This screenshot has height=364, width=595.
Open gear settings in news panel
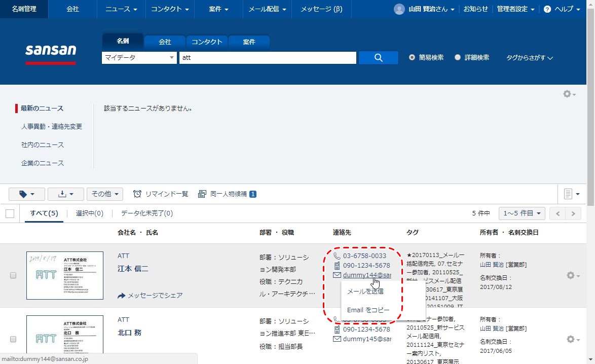pos(569,94)
